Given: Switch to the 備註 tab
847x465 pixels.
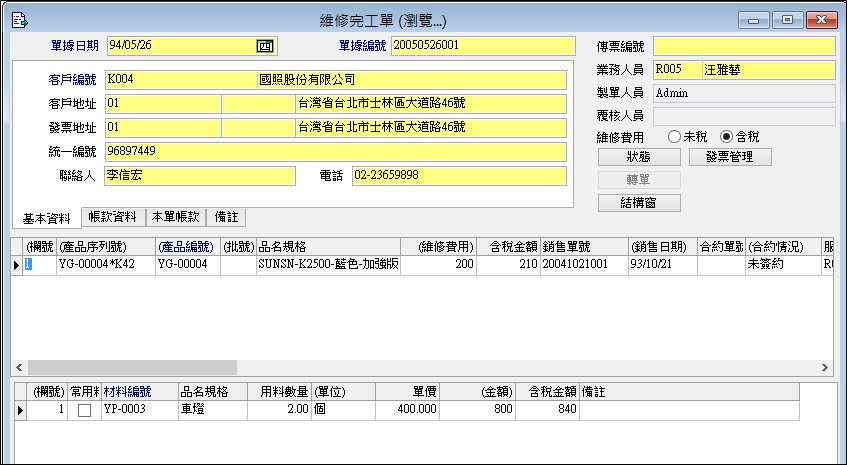Looking at the screenshot, I should tap(226, 217).
